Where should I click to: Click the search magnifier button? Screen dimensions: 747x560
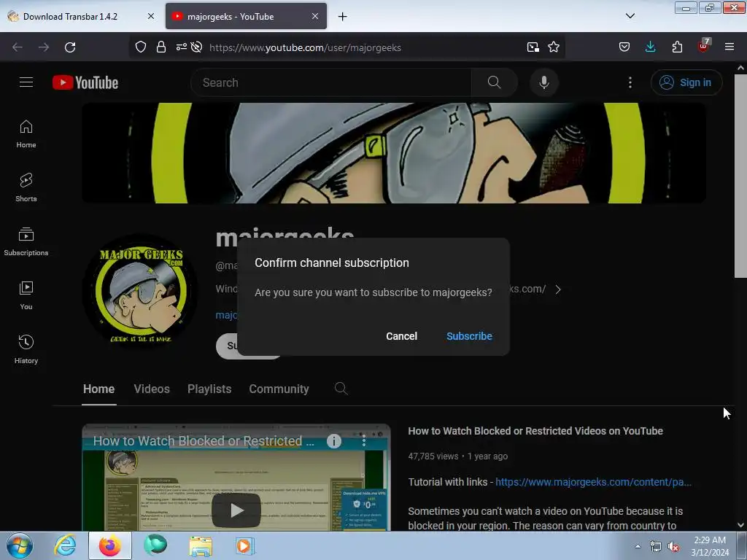click(494, 82)
